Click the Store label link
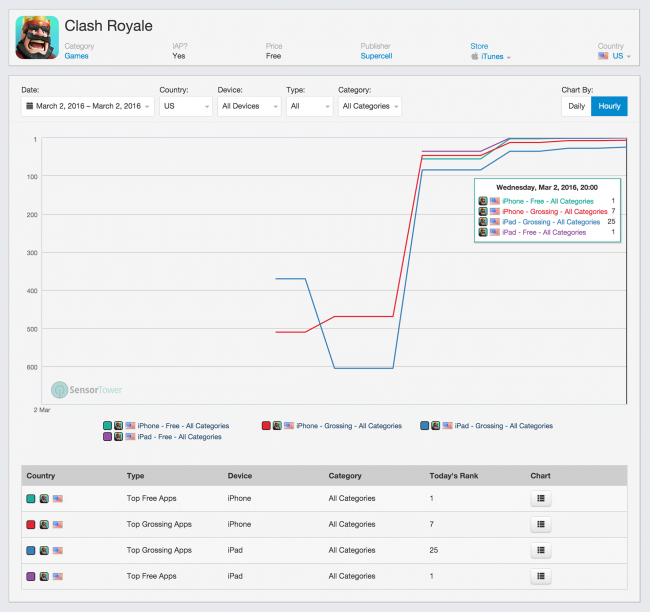This screenshot has width=650, height=612. point(479,46)
